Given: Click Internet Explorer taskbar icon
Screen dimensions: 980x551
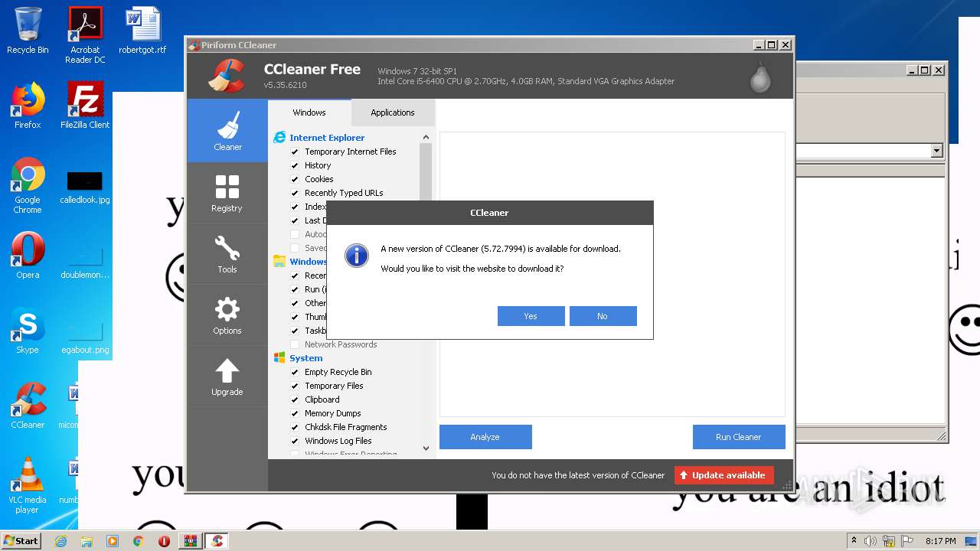Looking at the screenshot, I should pos(60,541).
